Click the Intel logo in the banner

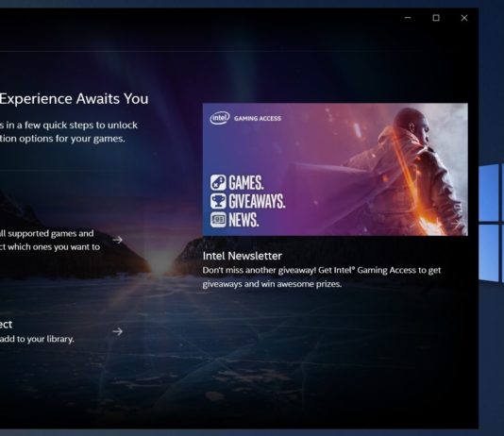220,118
